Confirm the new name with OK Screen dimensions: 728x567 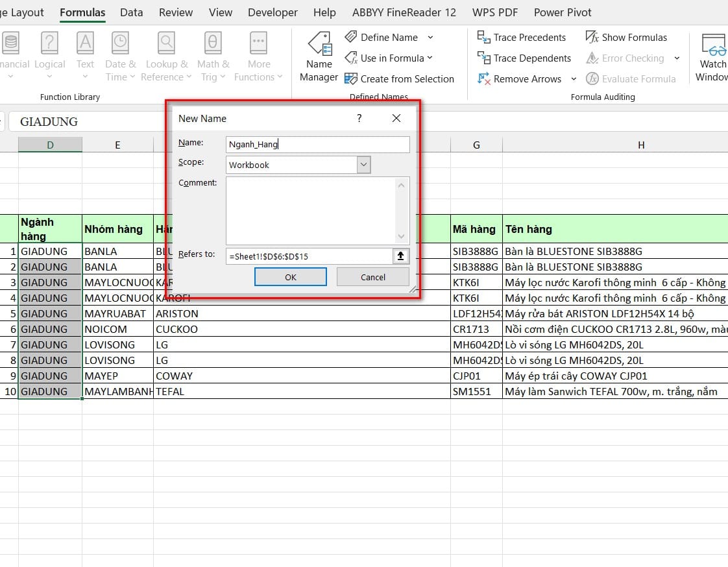(x=290, y=276)
